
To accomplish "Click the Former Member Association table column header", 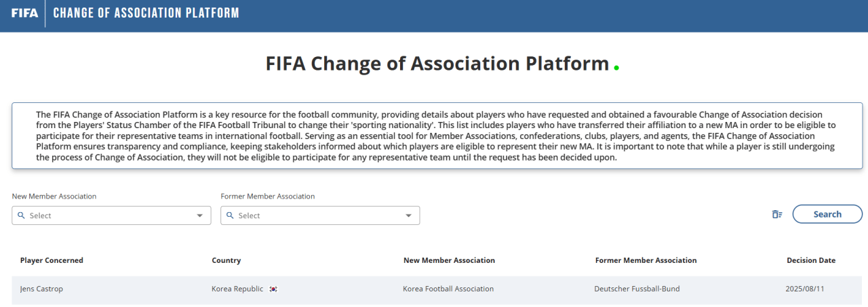I will tap(646, 260).
